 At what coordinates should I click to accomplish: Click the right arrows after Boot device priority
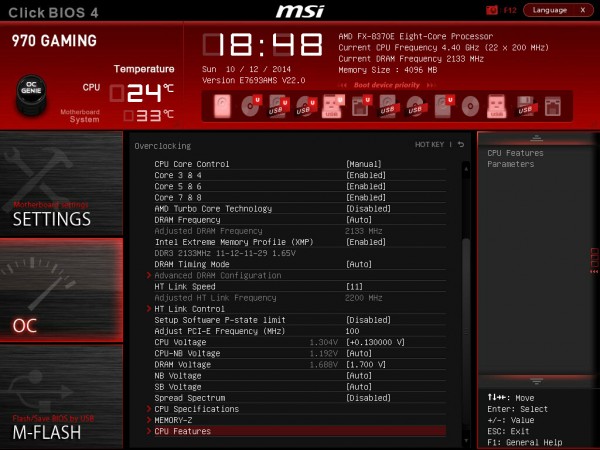[x=431, y=85]
